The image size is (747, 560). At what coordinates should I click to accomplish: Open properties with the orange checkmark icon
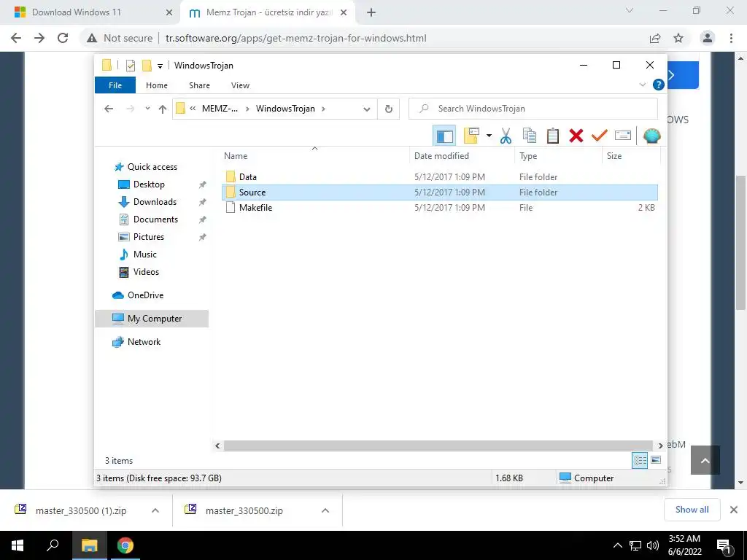[600, 136]
